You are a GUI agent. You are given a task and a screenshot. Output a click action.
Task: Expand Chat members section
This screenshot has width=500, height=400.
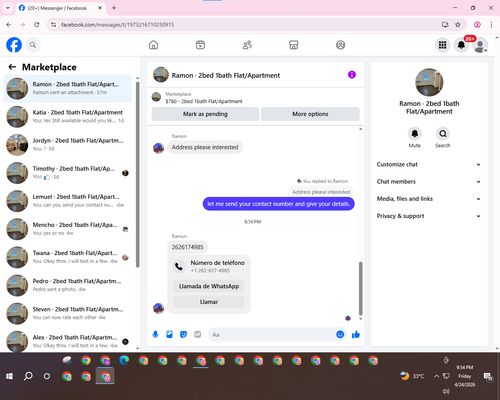(x=429, y=182)
